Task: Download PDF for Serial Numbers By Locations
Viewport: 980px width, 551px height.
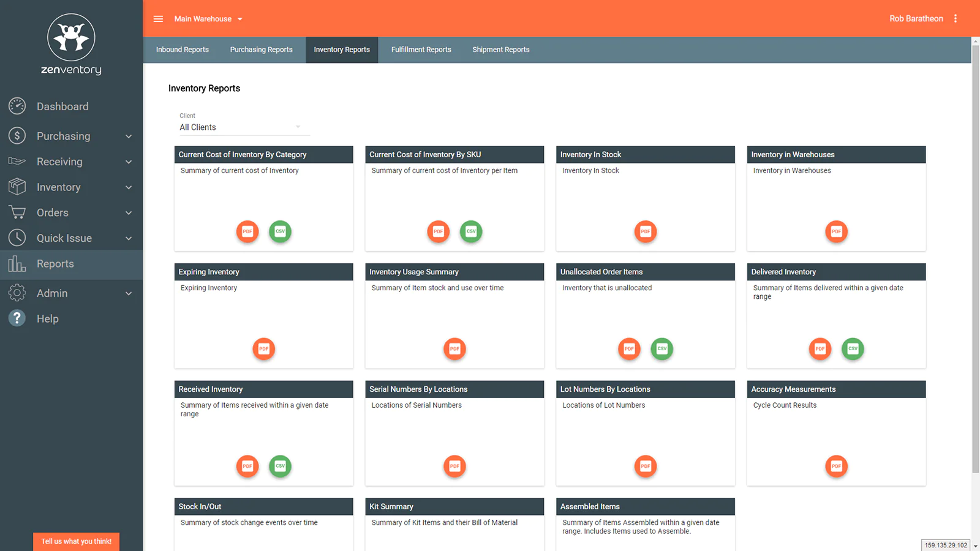Action: (x=454, y=466)
